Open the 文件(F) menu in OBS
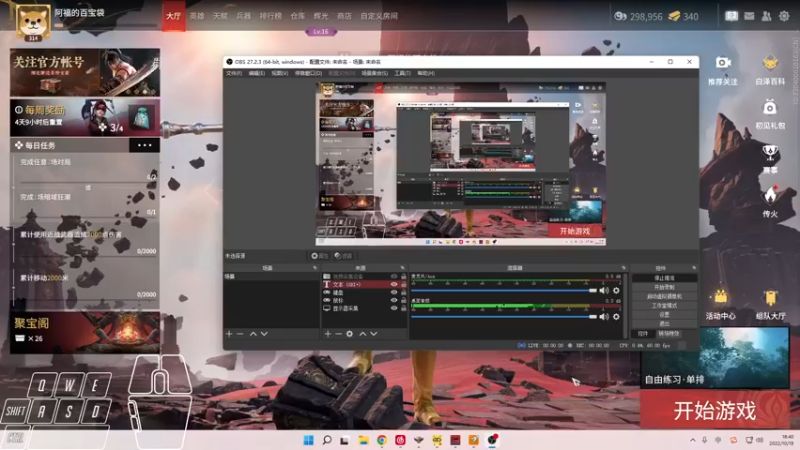This screenshot has height=450, width=800. 234,73
